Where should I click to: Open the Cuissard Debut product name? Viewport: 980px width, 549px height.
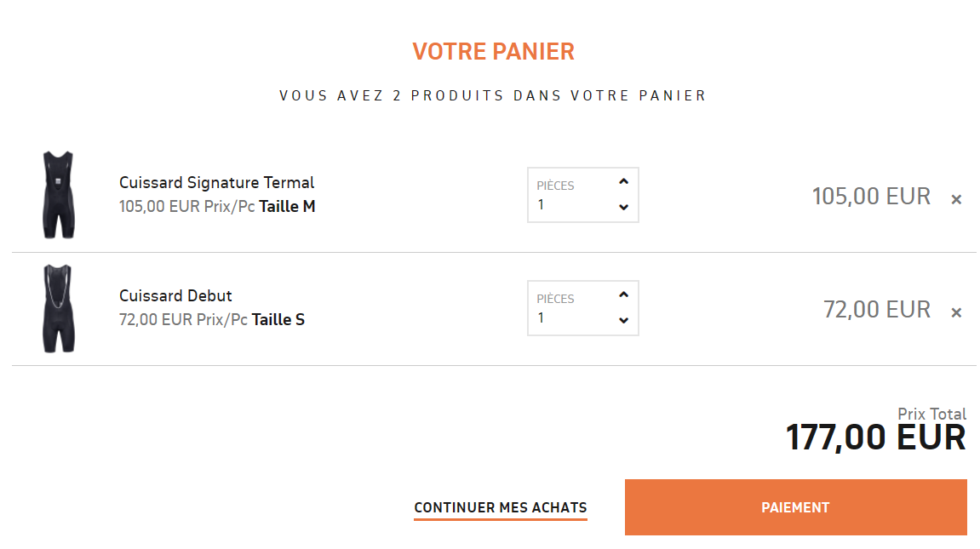tap(175, 295)
